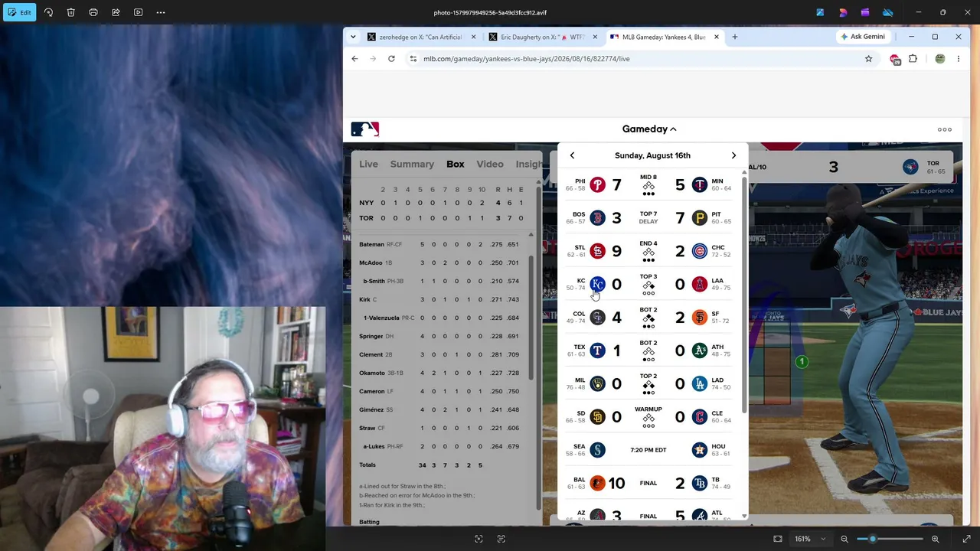Select Bateman in the box score
The height and width of the screenshot is (551, 980).
pos(371,244)
